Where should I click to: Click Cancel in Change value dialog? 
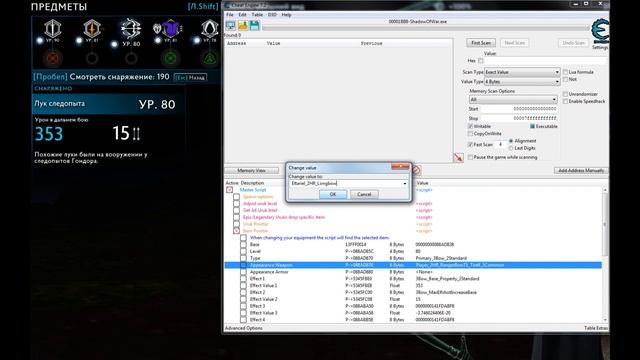[x=364, y=194]
